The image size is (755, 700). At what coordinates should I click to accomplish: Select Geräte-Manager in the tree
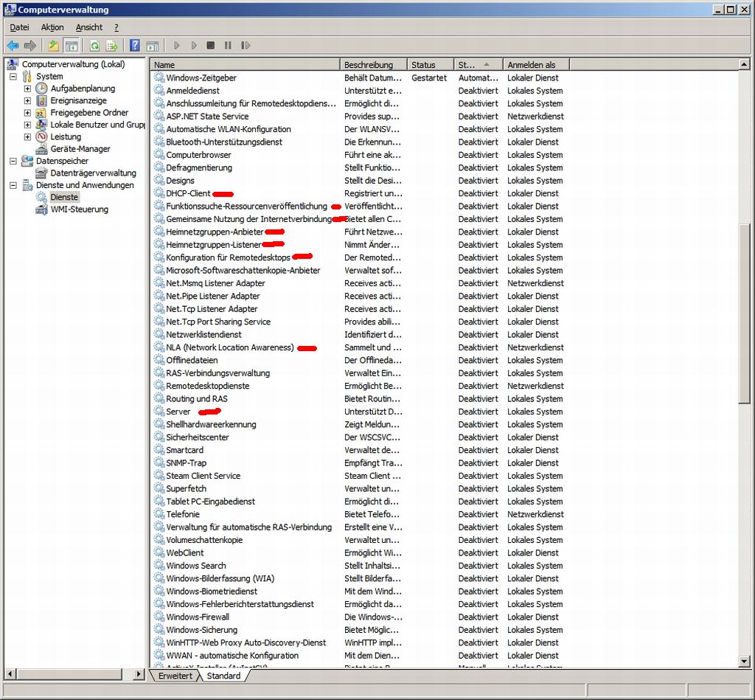click(x=80, y=149)
